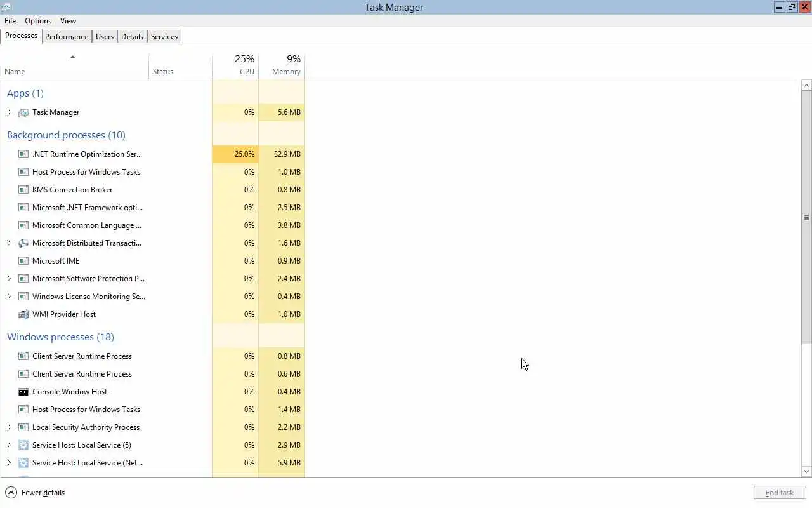Click the Console Window Host icon
Viewport: 812px width, 508px height.
point(23,392)
